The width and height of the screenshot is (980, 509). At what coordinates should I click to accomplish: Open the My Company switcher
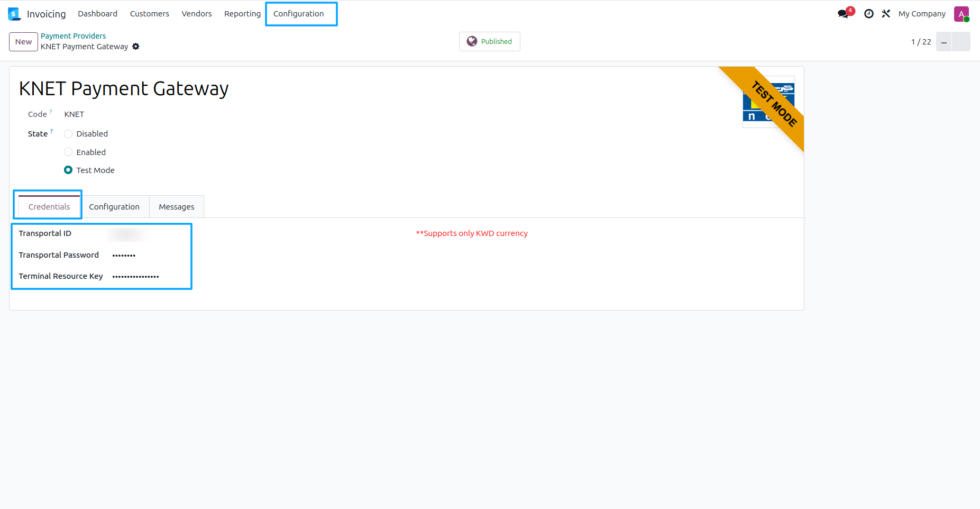pyautogui.click(x=922, y=14)
